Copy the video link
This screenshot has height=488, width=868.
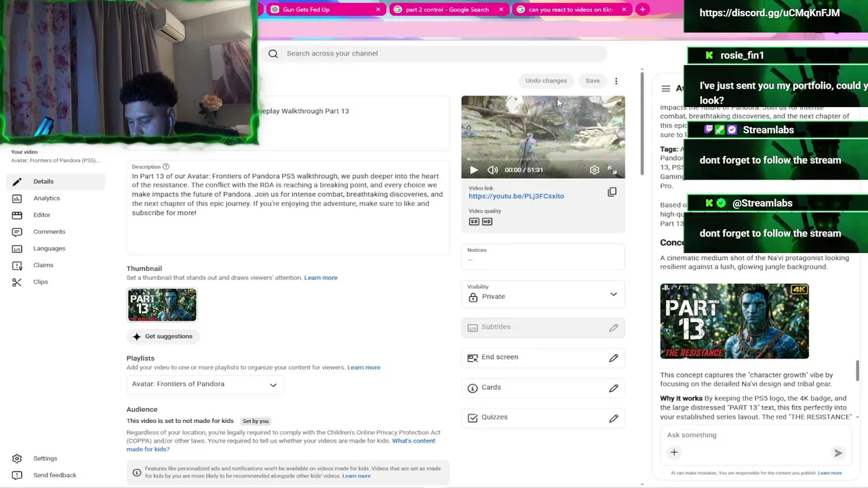(x=612, y=192)
